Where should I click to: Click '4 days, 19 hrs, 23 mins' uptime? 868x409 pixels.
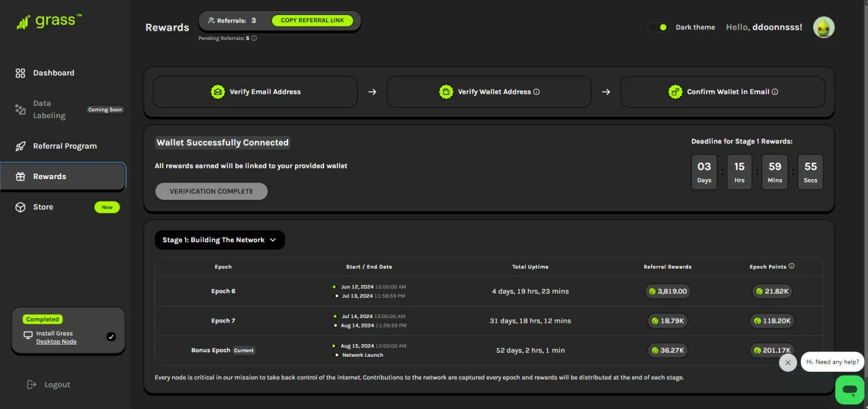[x=530, y=291]
